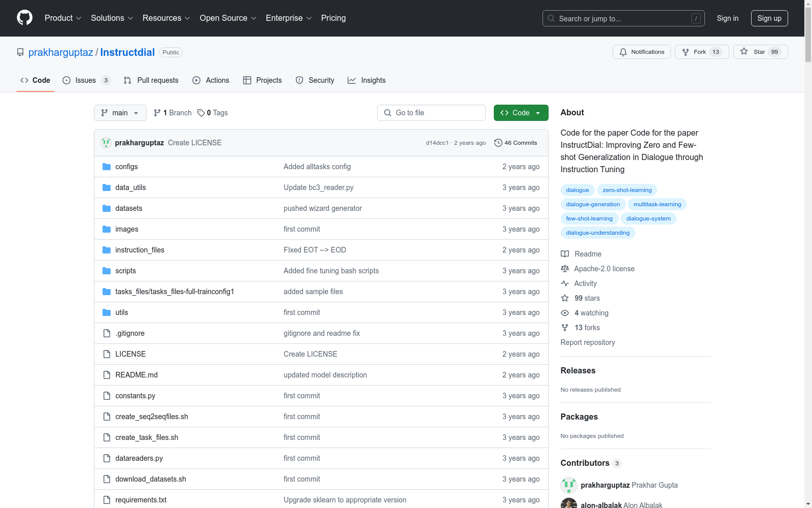Viewport: 812px width, 508px height.
Task: Star the Instructdial repository
Action: (x=760, y=52)
